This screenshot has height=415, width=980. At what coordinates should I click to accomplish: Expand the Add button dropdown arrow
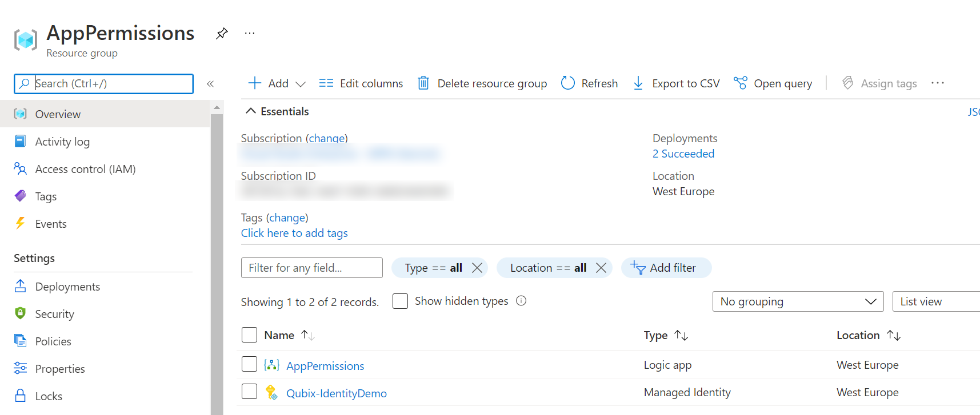tap(301, 84)
